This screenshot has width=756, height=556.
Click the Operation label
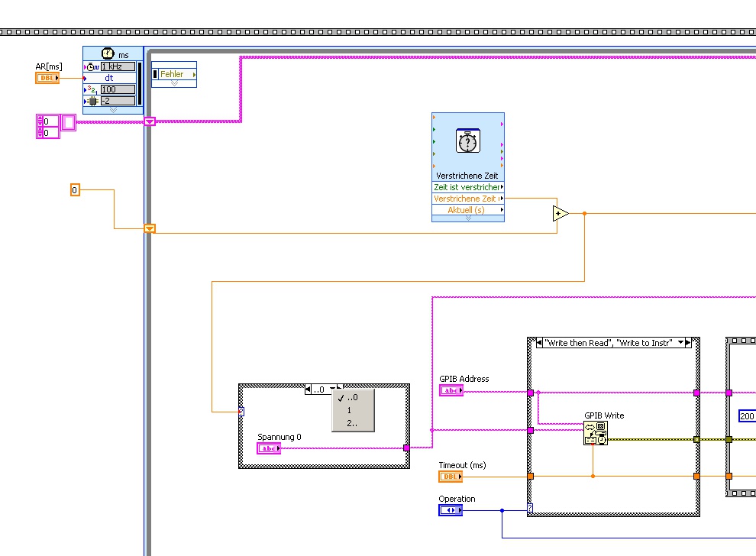457,499
